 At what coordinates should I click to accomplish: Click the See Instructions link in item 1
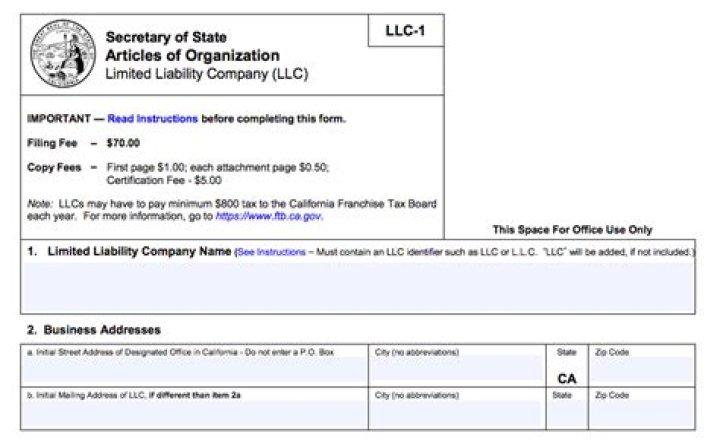pyautogui.click(x=271, y=252)
